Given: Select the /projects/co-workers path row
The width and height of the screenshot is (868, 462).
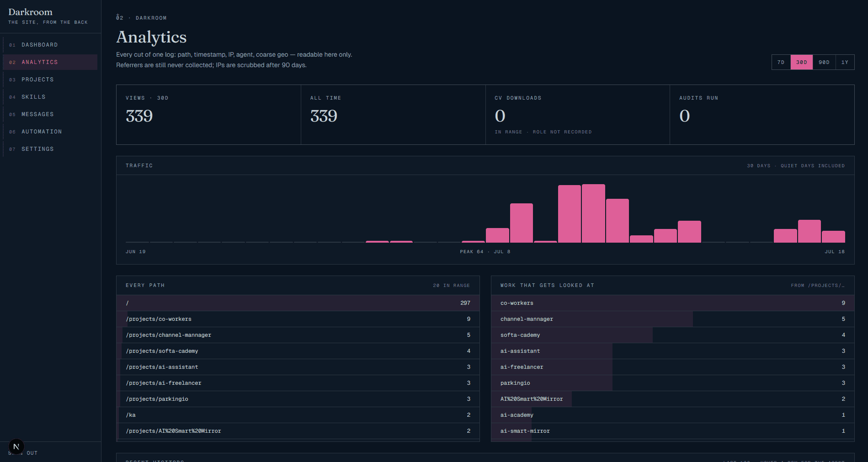Looking at the screenshot, I should (298, 319).
